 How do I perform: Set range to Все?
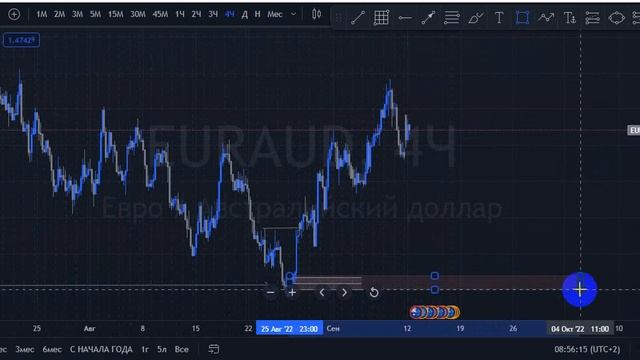click(182, 349)
